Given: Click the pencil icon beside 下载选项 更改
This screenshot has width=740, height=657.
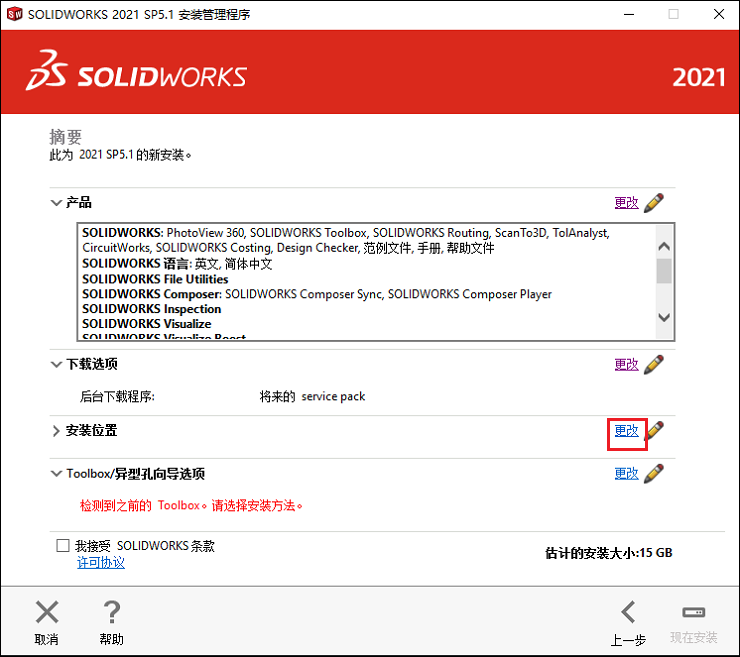Looking at the screenshot, I should (x=654, y=364).
